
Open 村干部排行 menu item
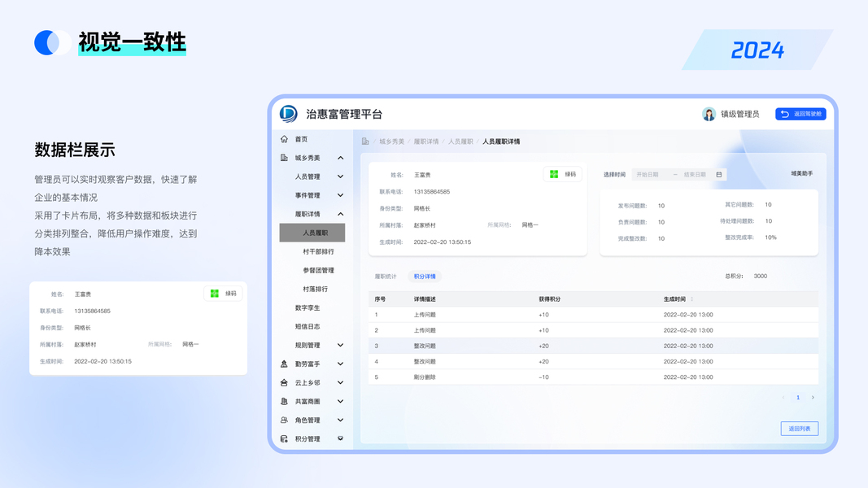tap(318, 252)
